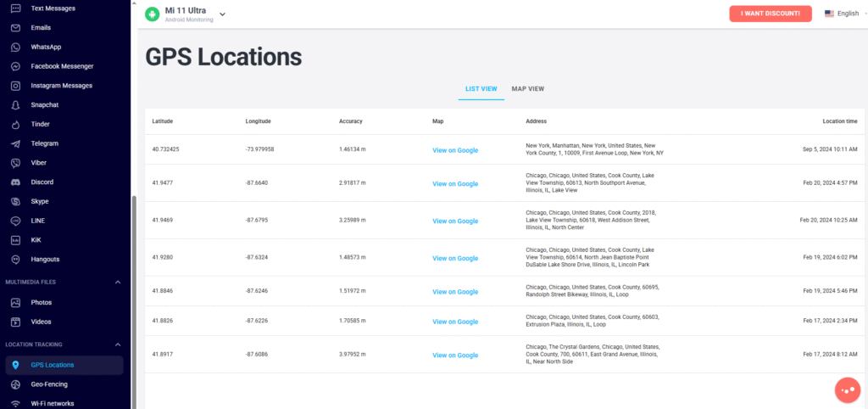Click the green Android device icon
The height and width of the screenshot is (409, 868).
[152, 14]
